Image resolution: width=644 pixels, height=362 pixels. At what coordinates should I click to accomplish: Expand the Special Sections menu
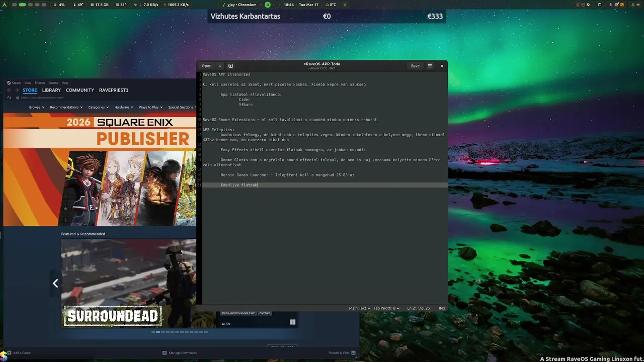[183, 107]
